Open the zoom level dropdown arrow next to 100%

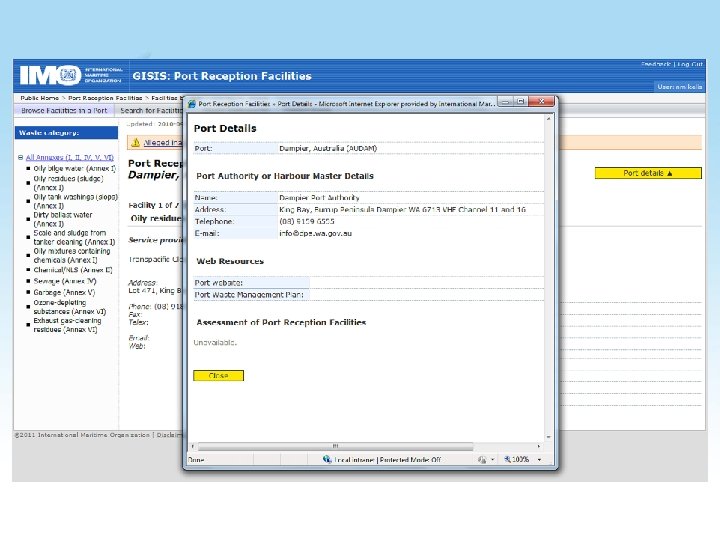(x=540, y=460)
